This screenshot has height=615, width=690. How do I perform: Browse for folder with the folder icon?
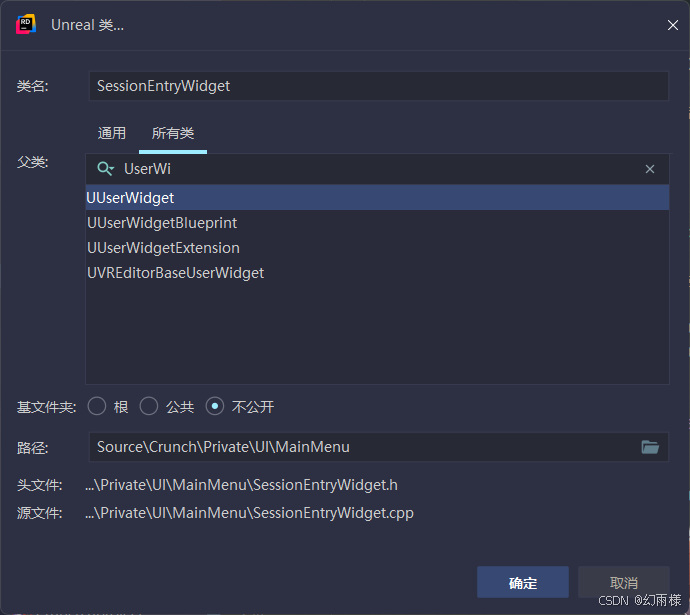coord(650,447)
